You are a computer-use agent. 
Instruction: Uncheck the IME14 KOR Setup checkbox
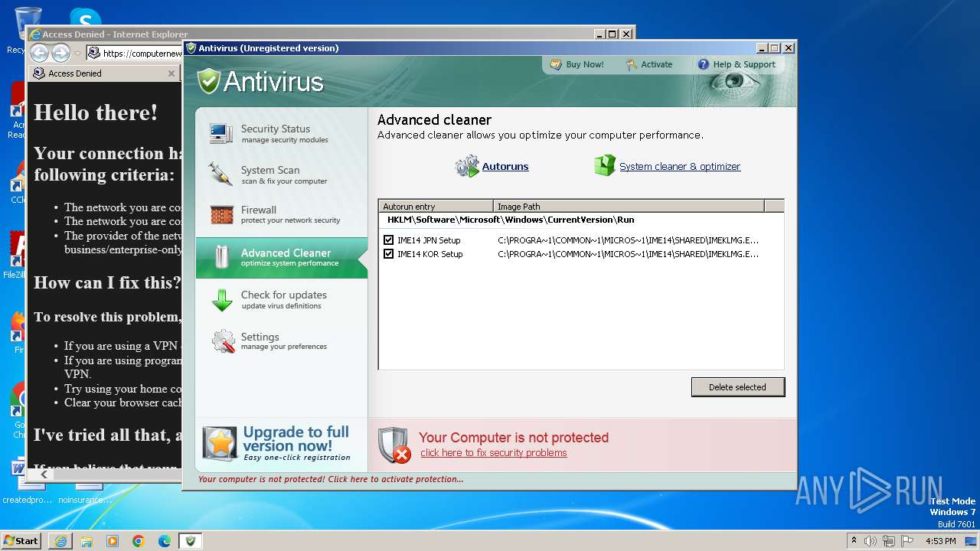[x=389, y=254]
